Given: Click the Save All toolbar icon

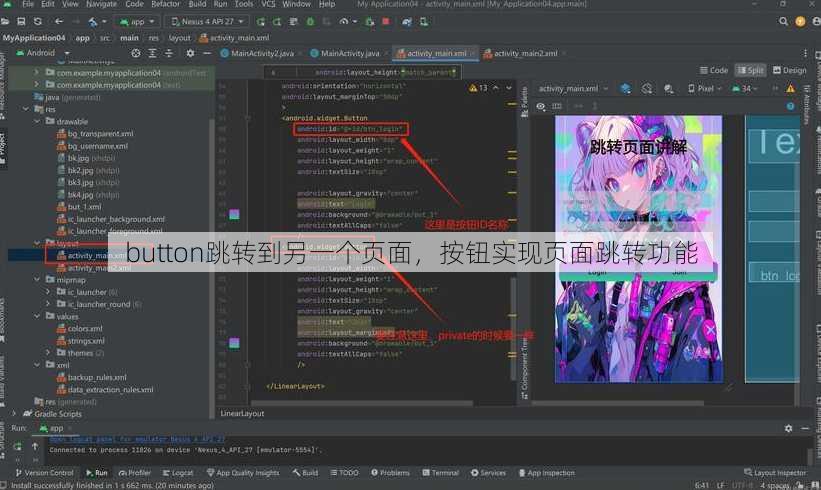Looking at the screenshot, I should [21, 21].
